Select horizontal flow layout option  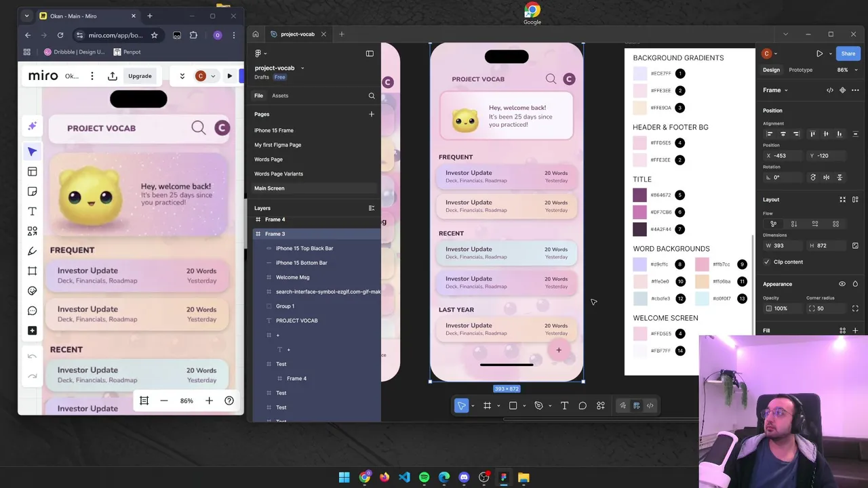815,224
